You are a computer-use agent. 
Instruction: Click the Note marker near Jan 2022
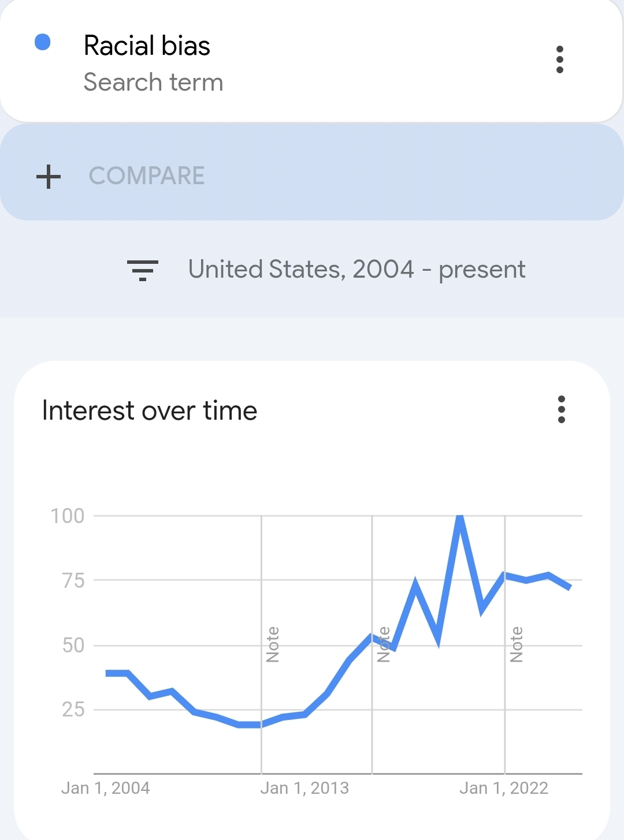(x=517, y=644)
